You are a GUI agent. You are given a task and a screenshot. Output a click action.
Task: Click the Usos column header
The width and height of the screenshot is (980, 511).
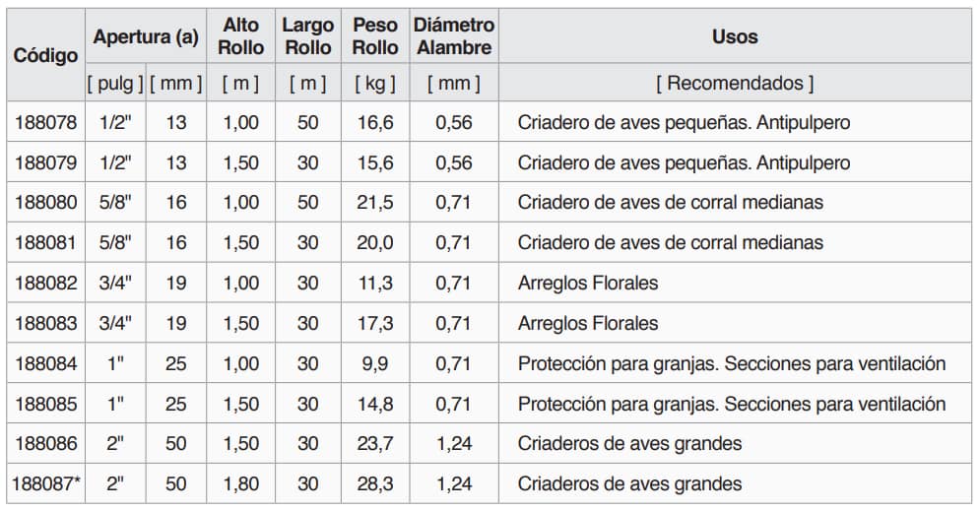pos(735,37)
